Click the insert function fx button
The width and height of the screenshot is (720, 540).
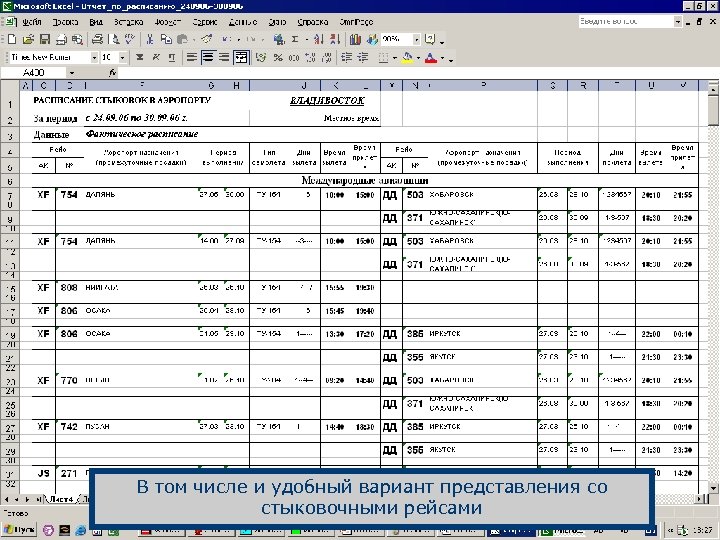[112, 73]
